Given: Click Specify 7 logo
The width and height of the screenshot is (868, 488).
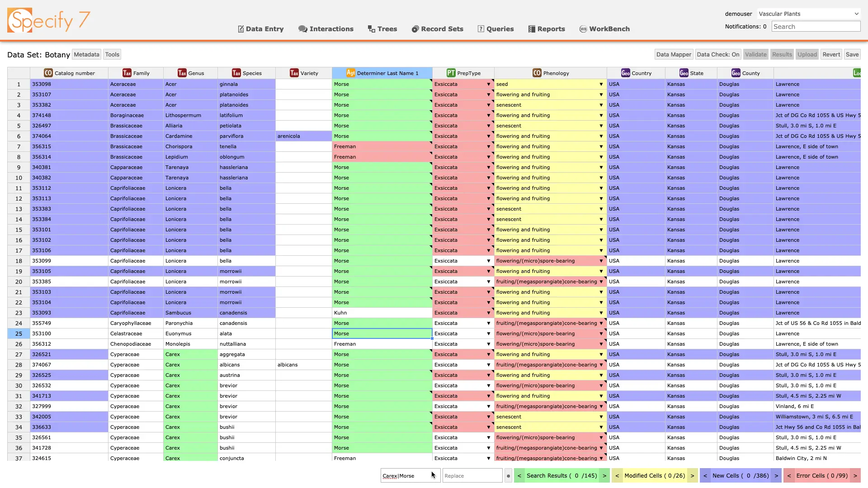Looking at the screenshot, I should click(x=48, y=20).
